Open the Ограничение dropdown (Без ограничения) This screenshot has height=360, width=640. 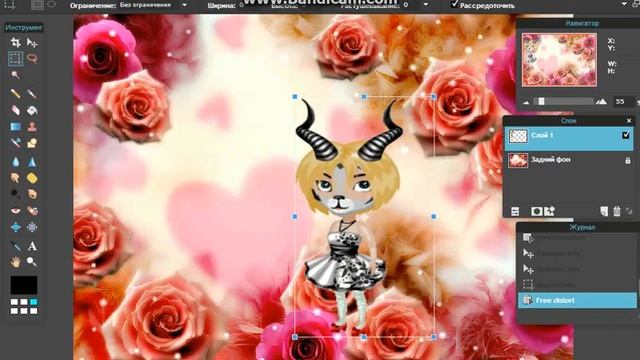[153, 5]
